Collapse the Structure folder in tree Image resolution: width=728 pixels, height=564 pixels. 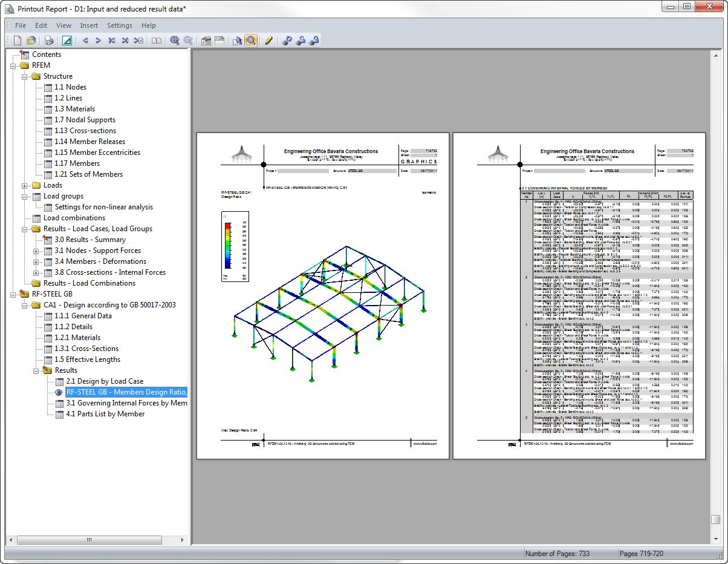click(25, 76)
